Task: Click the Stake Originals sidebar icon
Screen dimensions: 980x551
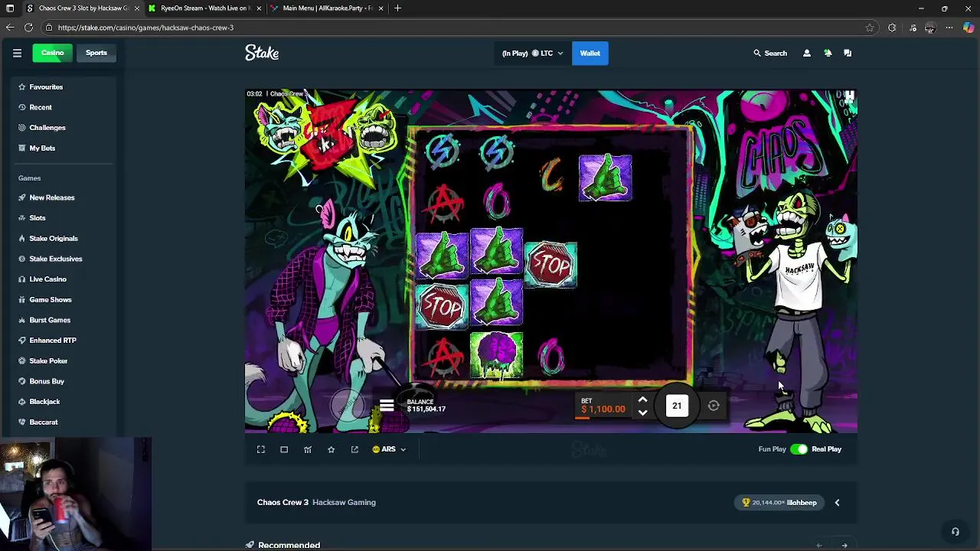Action: (x=22, y=238)
